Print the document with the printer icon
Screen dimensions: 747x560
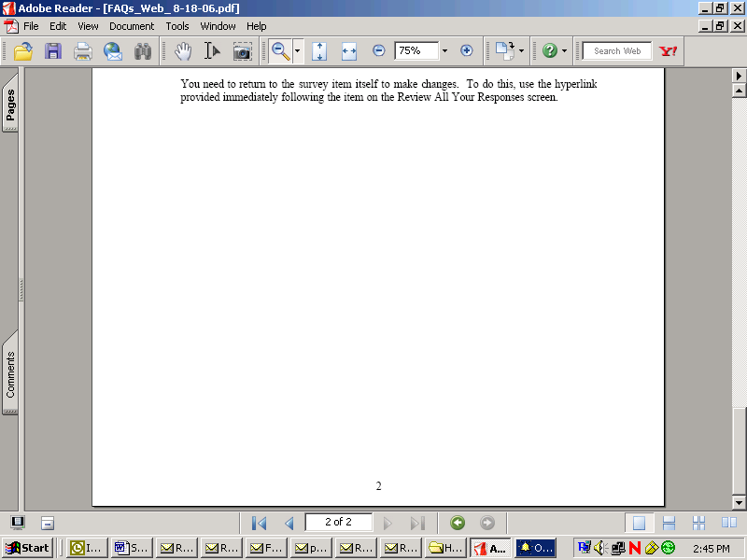pyautogui.click(x=83, y=51)
